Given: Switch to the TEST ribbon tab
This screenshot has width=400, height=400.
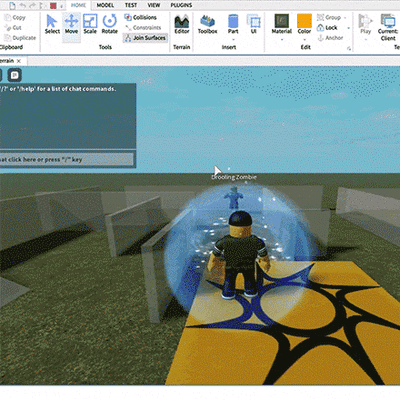Looking at the screenshot, I should pos(131,5).
